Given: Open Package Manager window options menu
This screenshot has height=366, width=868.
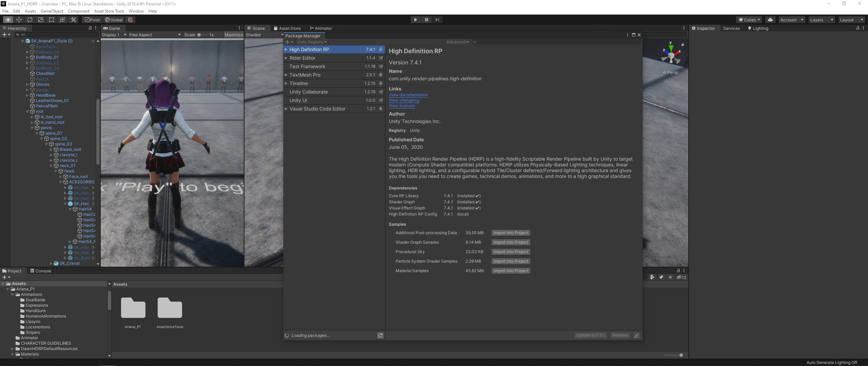Looking at the screenshot, I should (628, 35).
